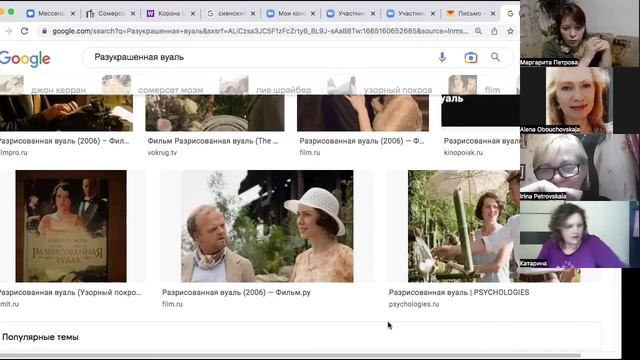Image resolution: width=640 pixels, height=360 pixels.
Task: Click the kinopoisk.ru source text
Action: (463, 153)
